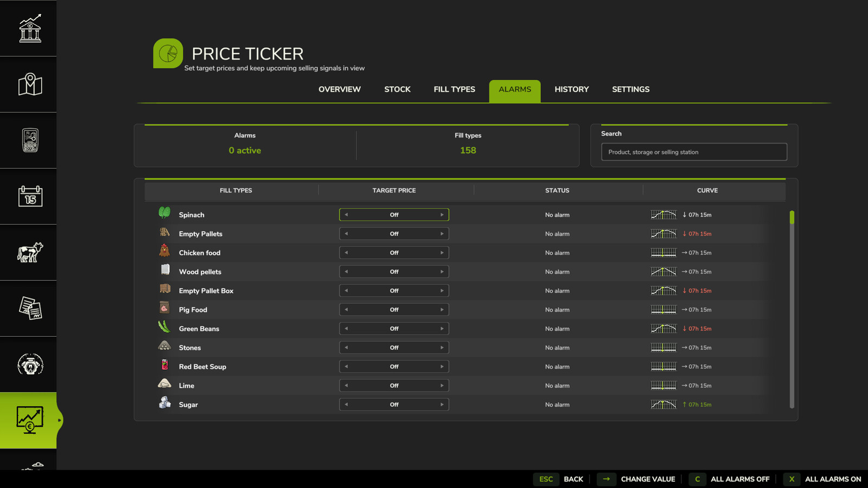Open the Settings tab
Image resolution: width=868 pixels, height=488 pixels.
coord(631,89)
